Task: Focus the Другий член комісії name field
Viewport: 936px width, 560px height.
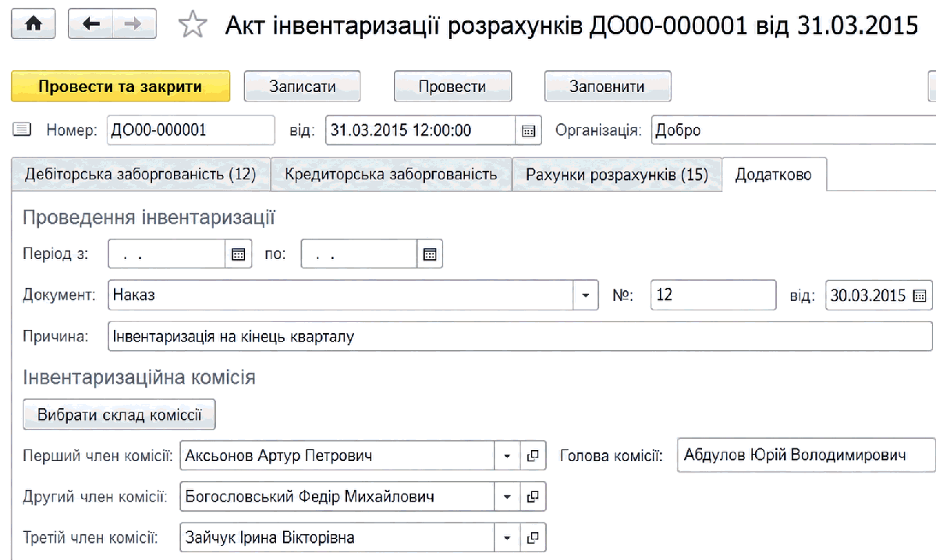Action: (x=337, y=497)
